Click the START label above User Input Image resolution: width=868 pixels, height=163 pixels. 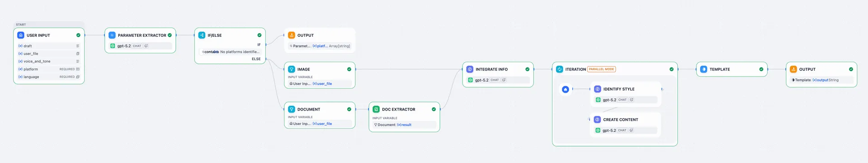(21, 25)
